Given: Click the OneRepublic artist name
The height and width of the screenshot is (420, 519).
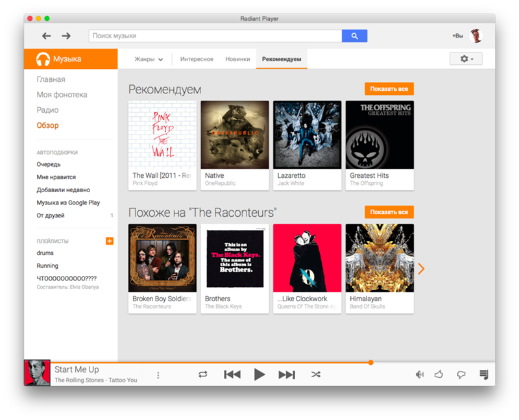Looking at the screenshot, I should 221,183.
